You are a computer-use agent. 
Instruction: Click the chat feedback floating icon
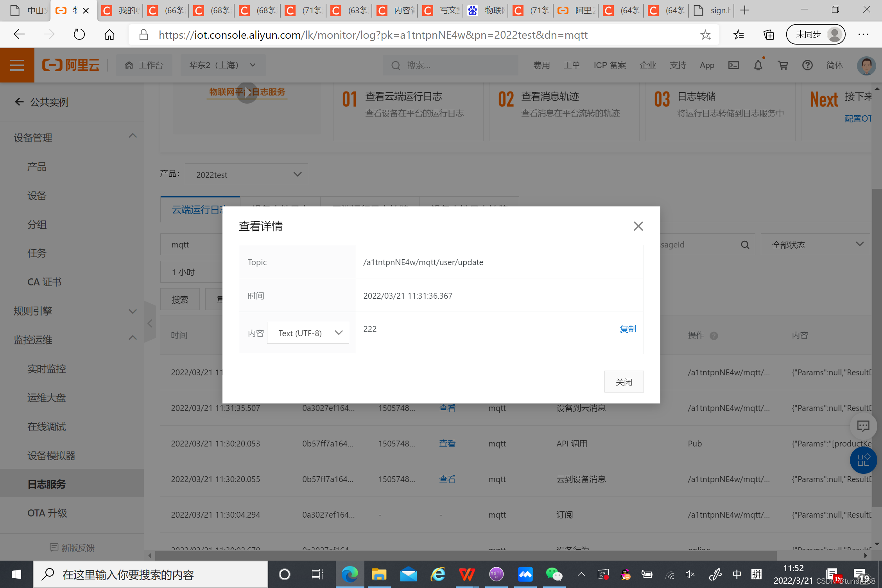863,426
